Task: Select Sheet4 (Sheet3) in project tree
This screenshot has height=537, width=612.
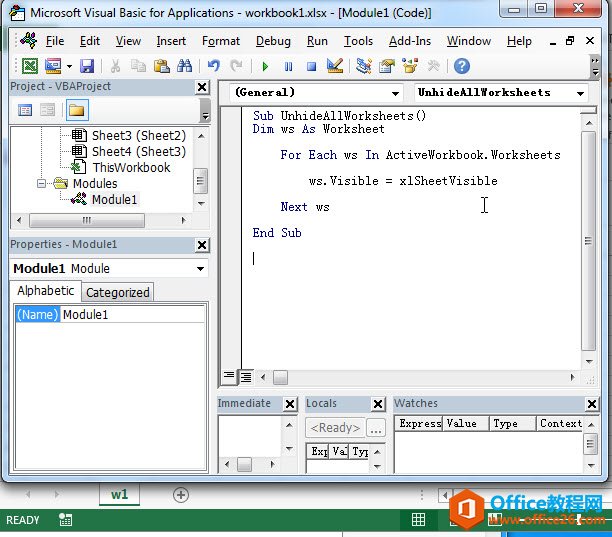Action: pos(139,151)
